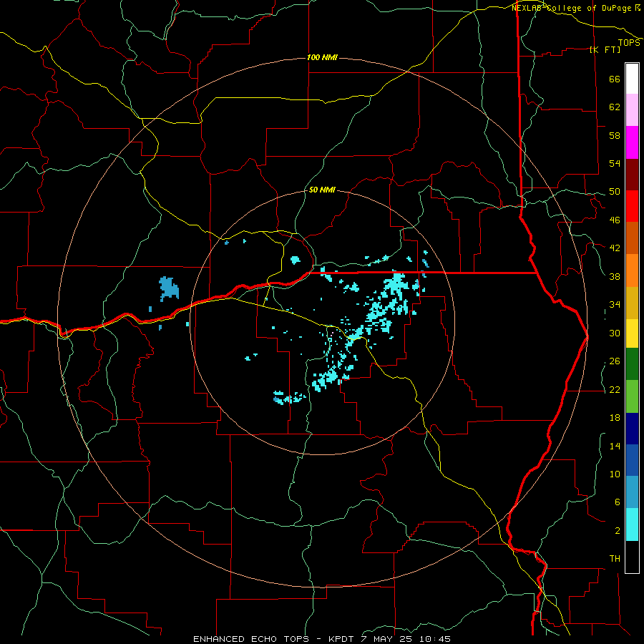Click the legend value 62
Image resolution: width=644 pixels, height=644 pixels.
click(x=615, y=107)
